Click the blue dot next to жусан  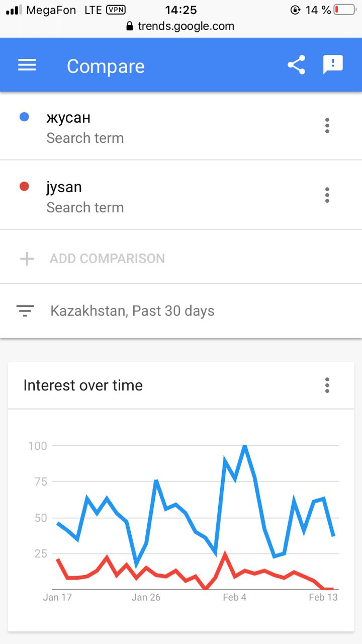[x=24, y=117]
